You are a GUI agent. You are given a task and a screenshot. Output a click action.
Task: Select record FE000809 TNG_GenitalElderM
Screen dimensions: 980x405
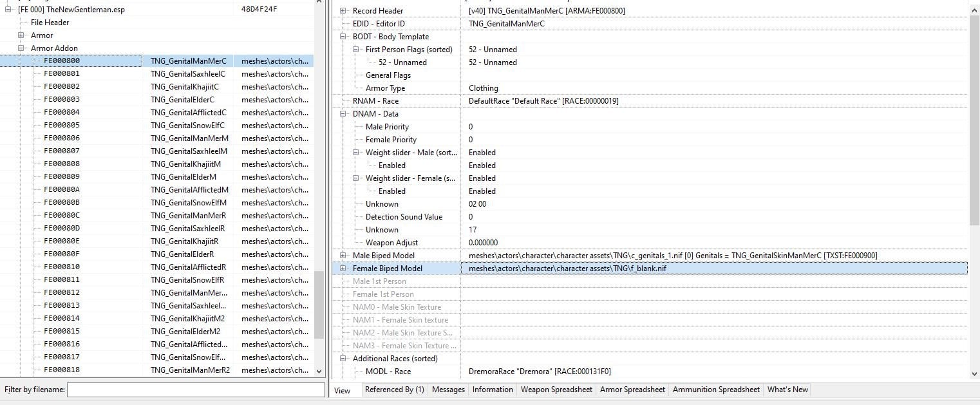157,177
